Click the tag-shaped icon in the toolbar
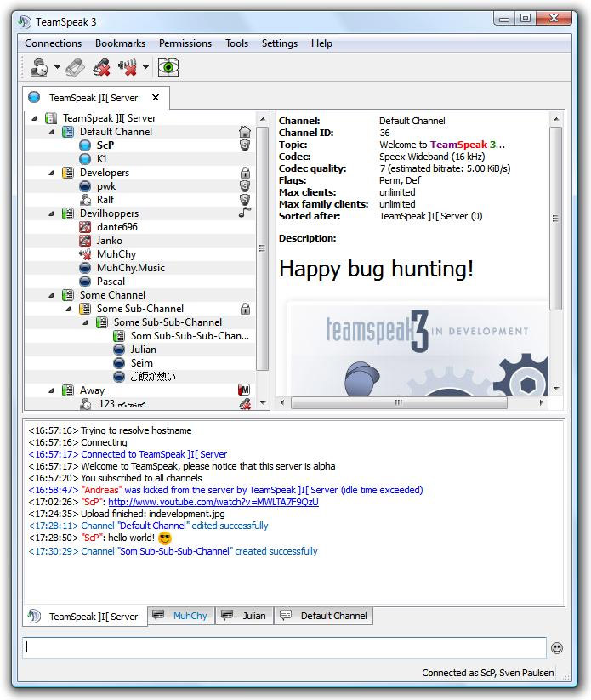The width and height of the screenshot is (591, 700). tap(75, 67)
